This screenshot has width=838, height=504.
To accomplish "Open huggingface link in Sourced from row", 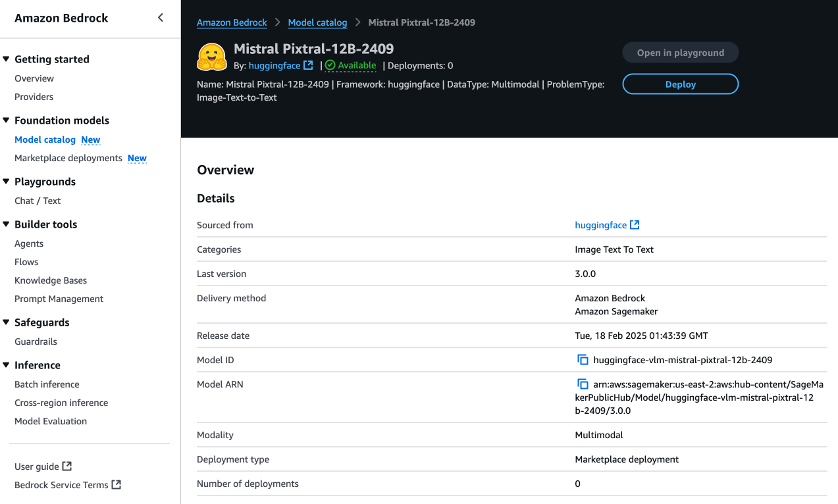I will pos(600,225).
